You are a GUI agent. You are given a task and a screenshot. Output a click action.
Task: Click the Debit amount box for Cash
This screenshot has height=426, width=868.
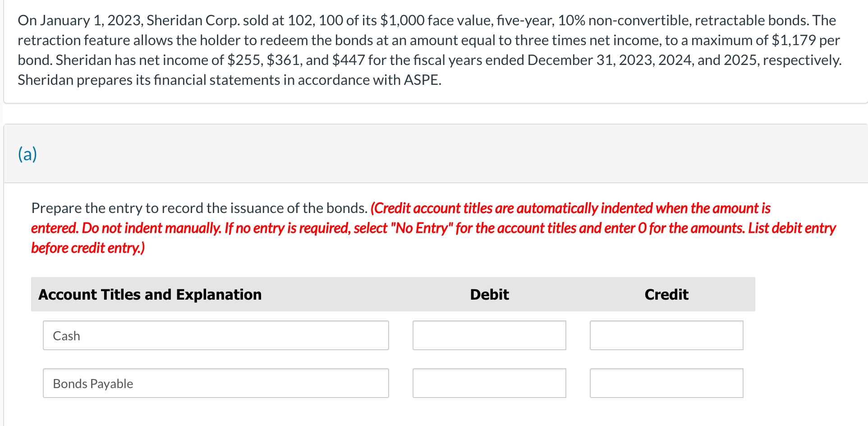(489, 335)
